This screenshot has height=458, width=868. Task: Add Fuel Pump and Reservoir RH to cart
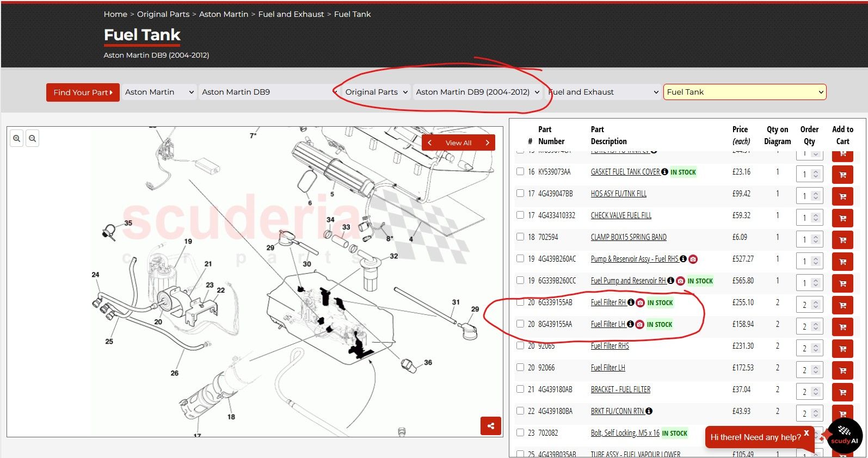point(842,283)
